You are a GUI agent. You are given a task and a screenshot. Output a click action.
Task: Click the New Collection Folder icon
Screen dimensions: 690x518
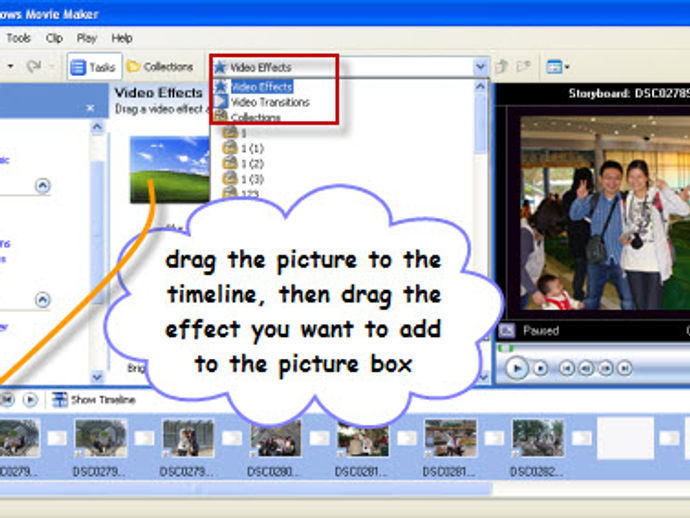tap(523, 67)
